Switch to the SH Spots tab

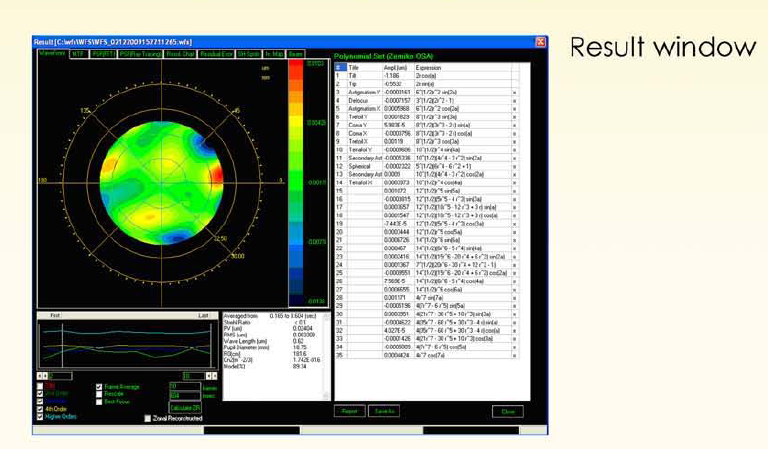[x=247, y=53]
